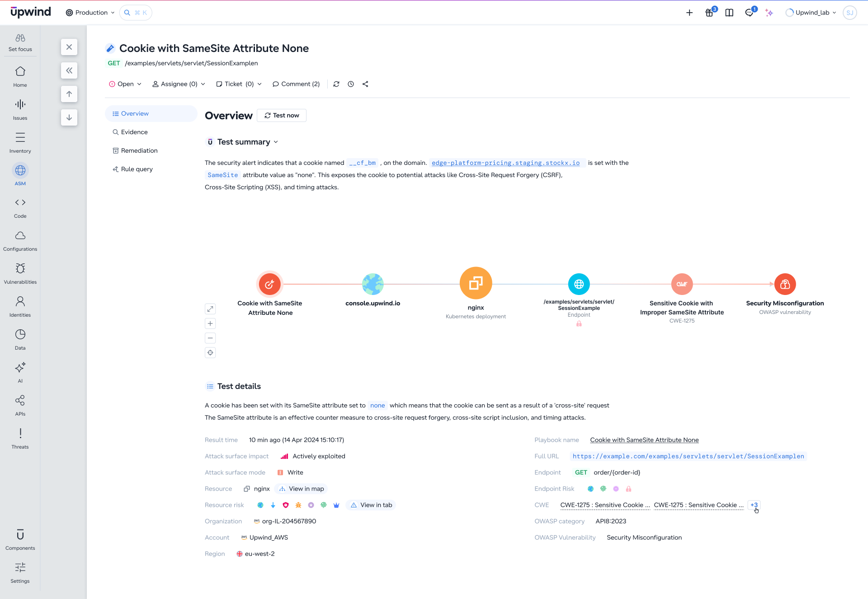Open Settings in the sidebar
868x599 pixels.
(x=20, y=573)
